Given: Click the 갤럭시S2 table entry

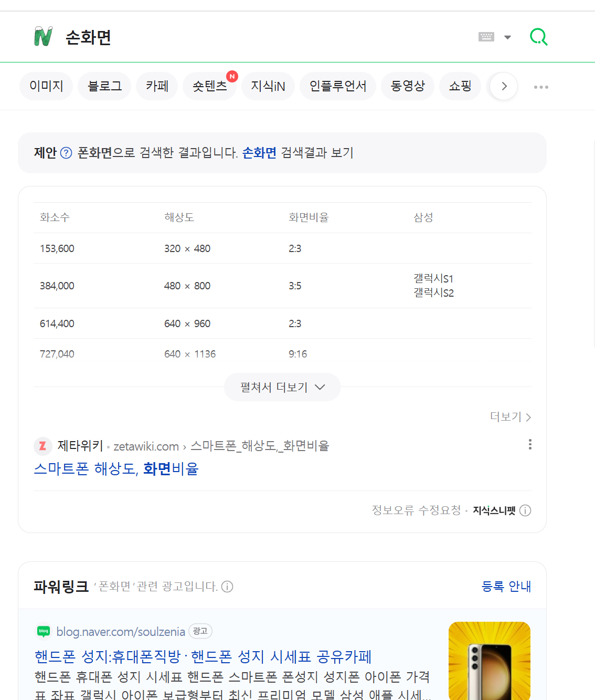Looking at the screenshot, I should point(433,292).
